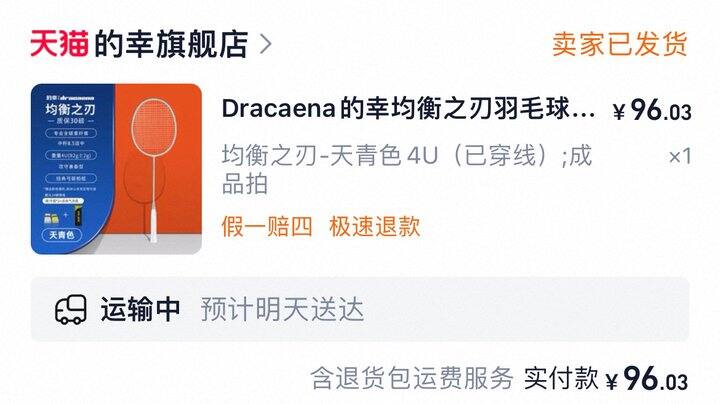
Task: Tap the 极速退款 fast refund tag
Action: coord(374,226)
